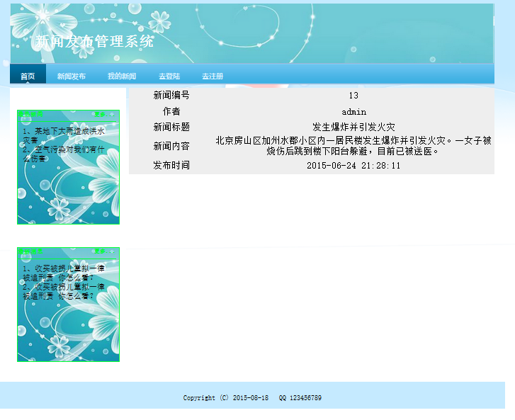Open news item 某地下大雨造成洪水灾害
This screenshot has width=515, height=420.
64,135
